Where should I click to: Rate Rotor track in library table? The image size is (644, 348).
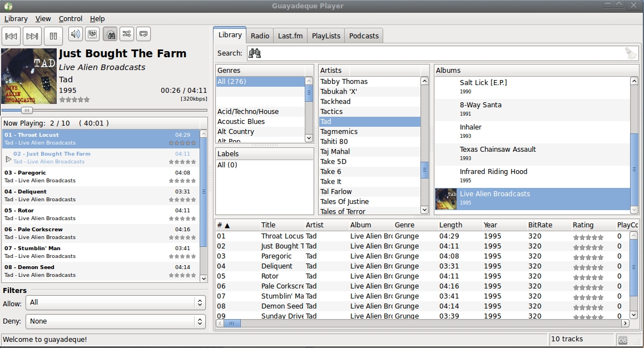(x=588, y=277)
